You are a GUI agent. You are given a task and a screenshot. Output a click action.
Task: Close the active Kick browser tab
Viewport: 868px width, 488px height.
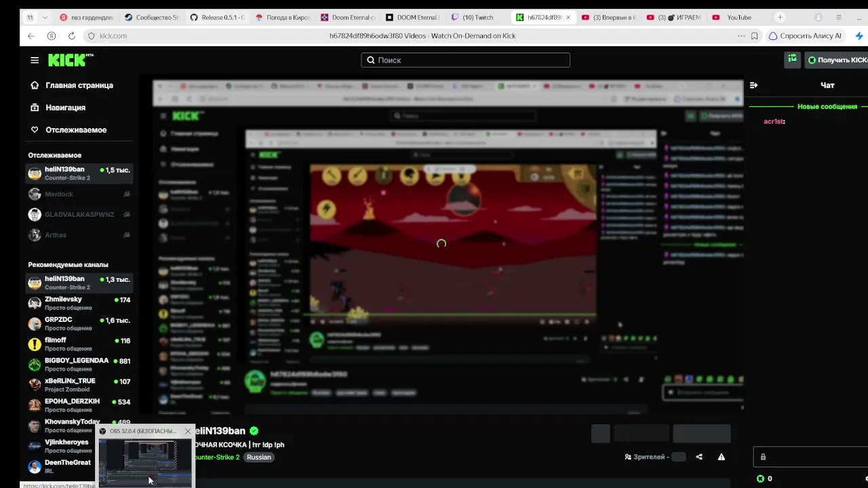click(x=568, y=18)
